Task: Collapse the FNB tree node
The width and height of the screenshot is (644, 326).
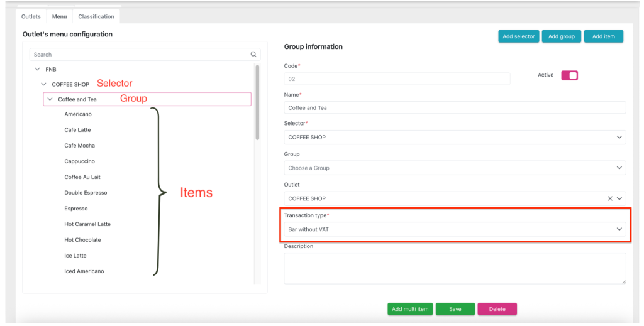Action: 37,69
